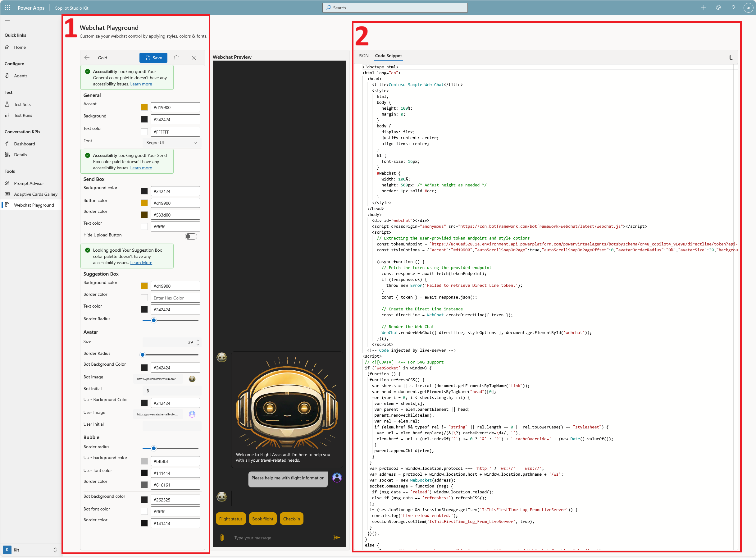
Task: Open settings gear in top bar
Action: click(718, 8)
